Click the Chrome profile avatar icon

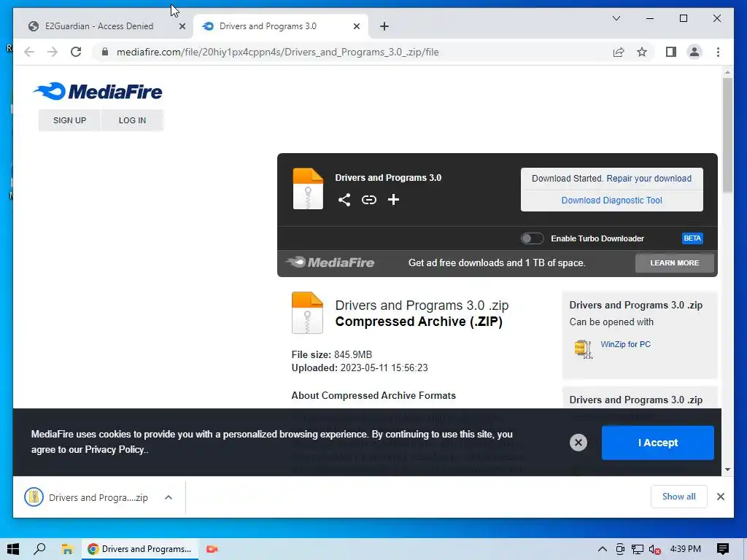click(694, 52)
